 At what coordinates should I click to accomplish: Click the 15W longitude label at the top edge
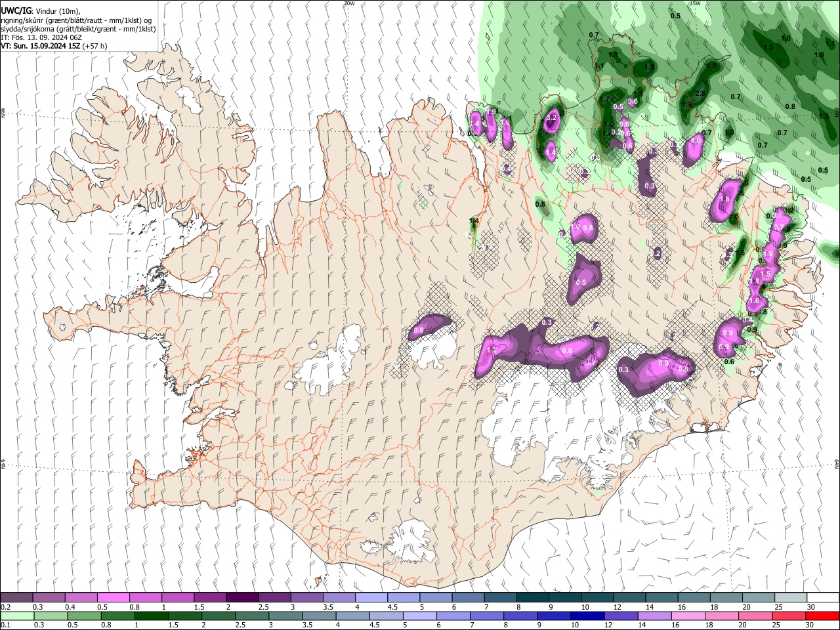click(x=696, y=3)
